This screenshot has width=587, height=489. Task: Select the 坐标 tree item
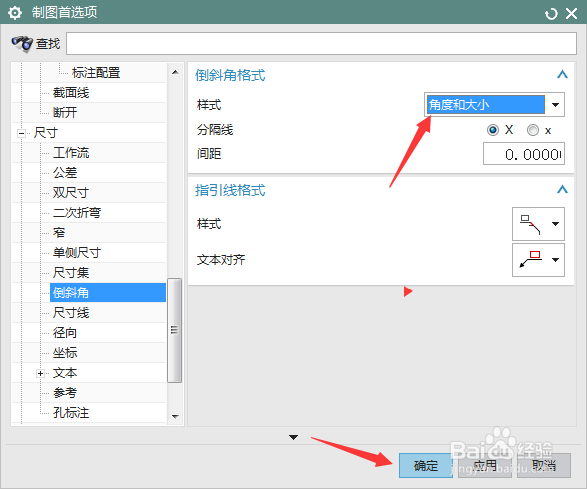65,353
